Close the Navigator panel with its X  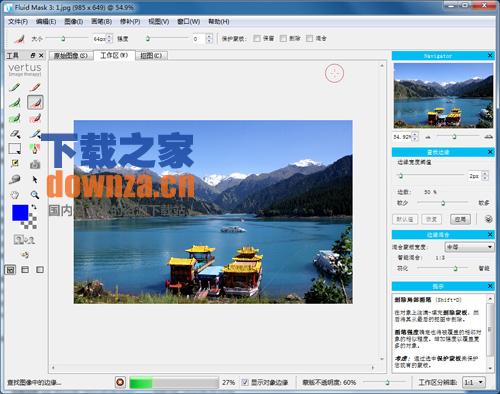[x=490, y=56]
